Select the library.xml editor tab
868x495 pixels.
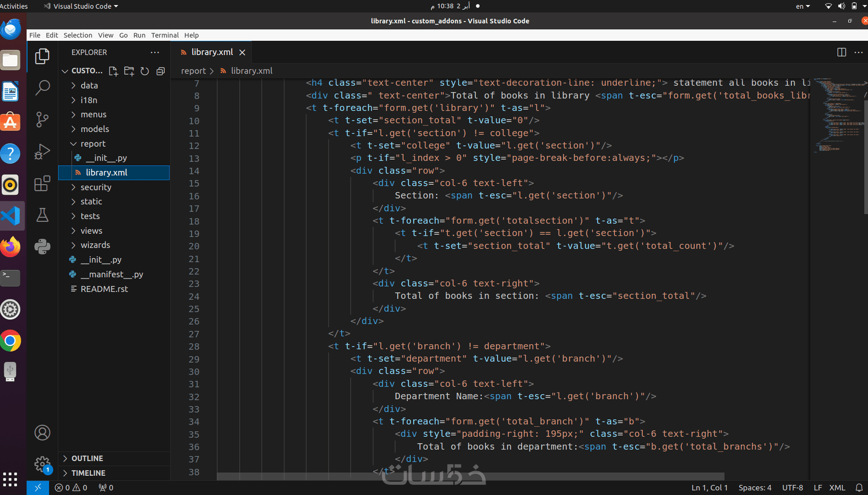pos(211,52)
